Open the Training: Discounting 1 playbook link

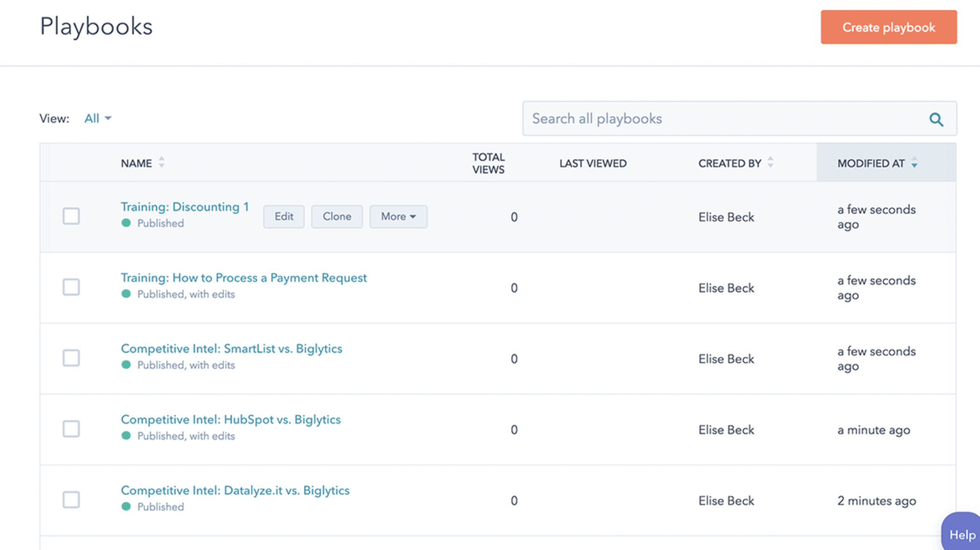click(185, 207)
